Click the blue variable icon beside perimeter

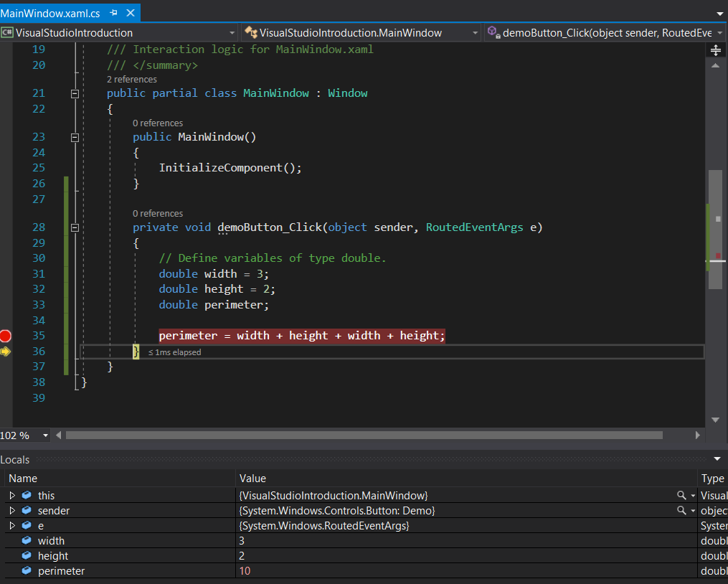pyautogui.click(x=27, y=571)
